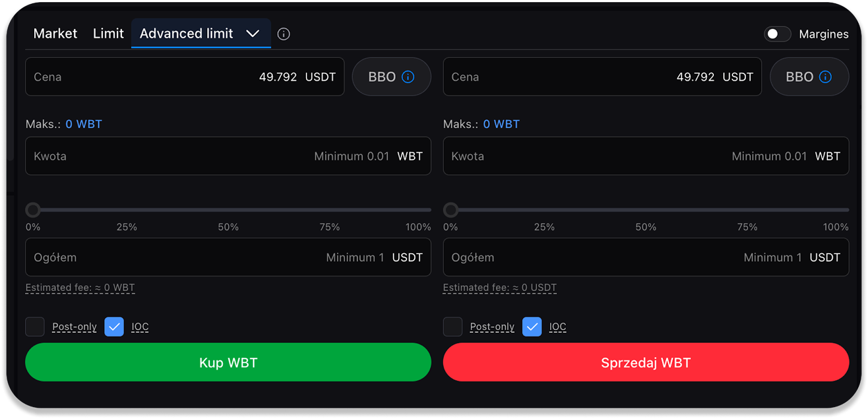
Task: Click the sell-side Maks. 0 WBT link
Action: click(501, 124)
